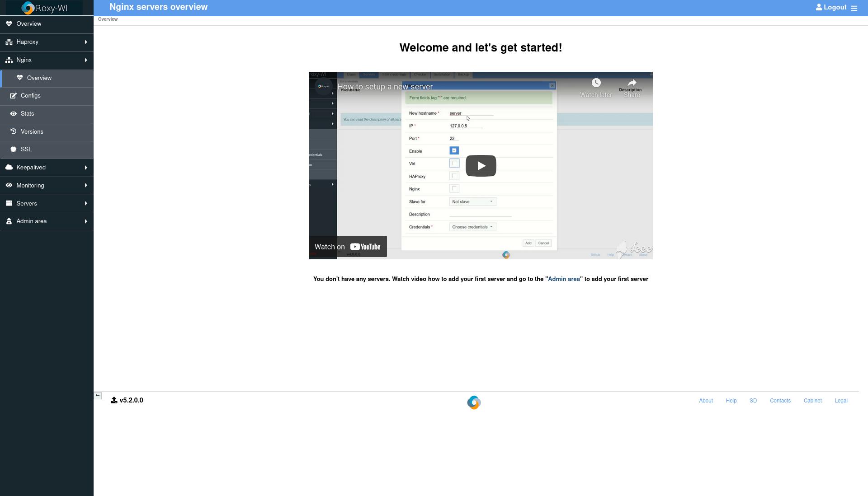868x496 pixels.
Task: Expand the Servers menu arrow
Action: (86, 204)
